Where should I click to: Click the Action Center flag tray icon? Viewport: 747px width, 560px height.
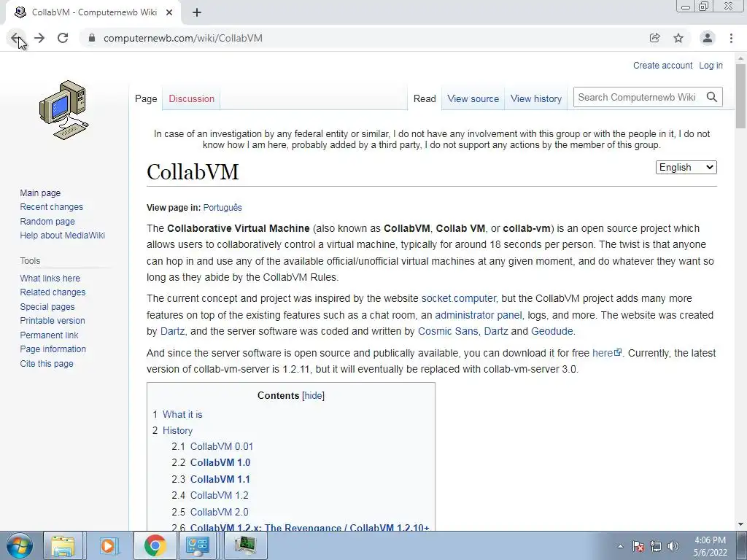(638, 546)
